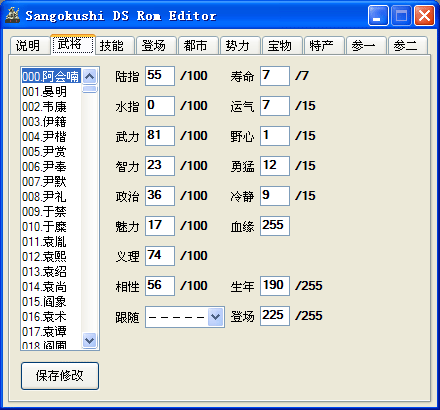The height and width of the screenshot is (410, 440).
Task: Click the 登场 field showing 225
Action: pyautogui.click(x=275, y=316)
